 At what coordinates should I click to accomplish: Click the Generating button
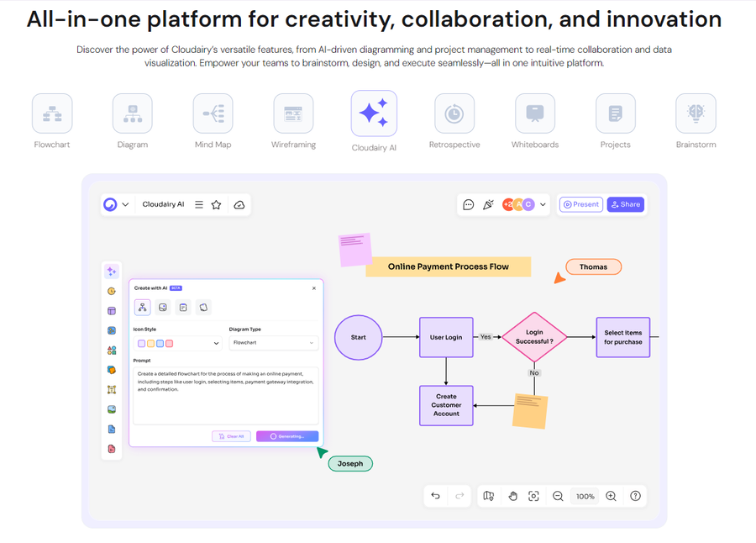coord(287,436)
